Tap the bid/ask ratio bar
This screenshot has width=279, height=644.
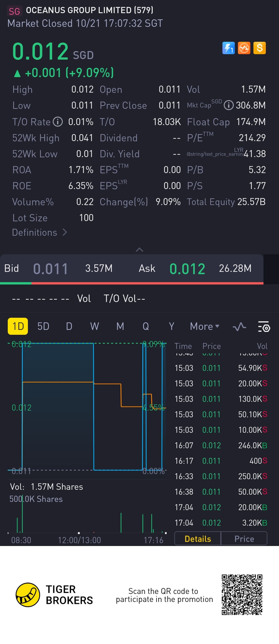[132, 283]
